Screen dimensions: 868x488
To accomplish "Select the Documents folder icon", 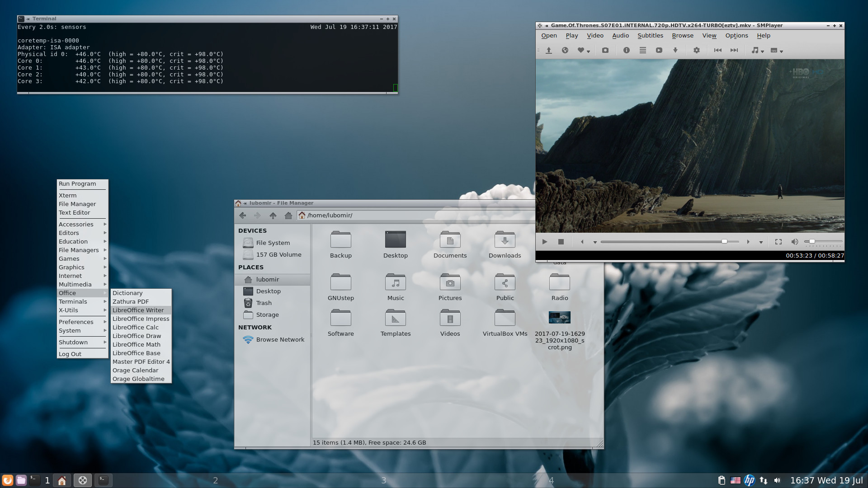I will click(450, 239).
